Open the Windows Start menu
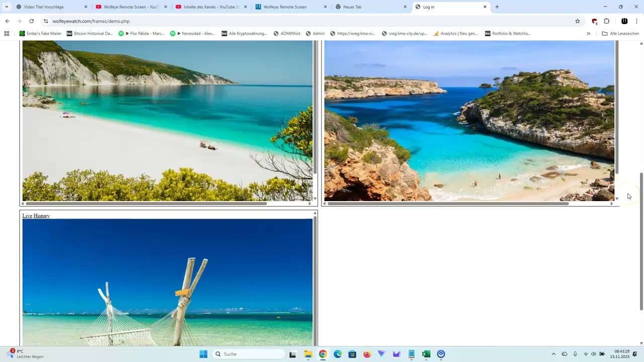Screen dimensions: 644x362 [203, 354]
